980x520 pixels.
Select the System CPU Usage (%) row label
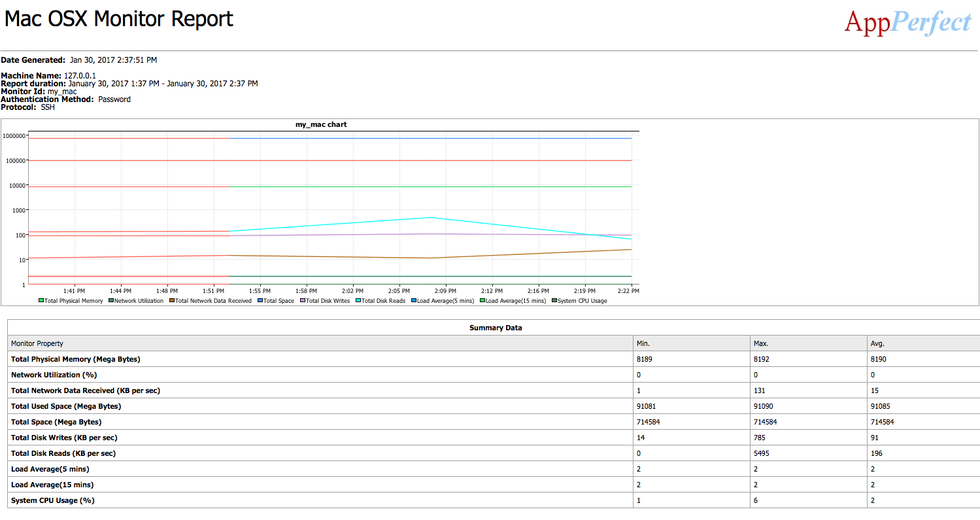52,500
